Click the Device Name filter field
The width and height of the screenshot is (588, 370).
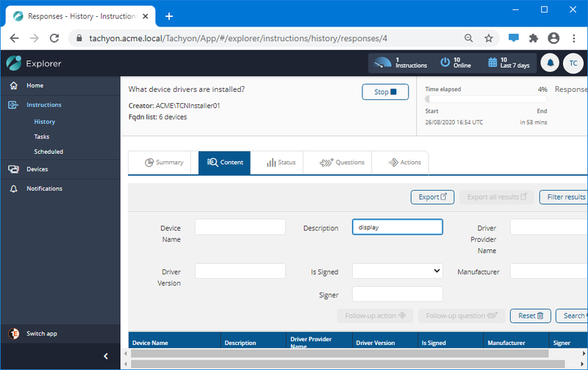point(240,227)
